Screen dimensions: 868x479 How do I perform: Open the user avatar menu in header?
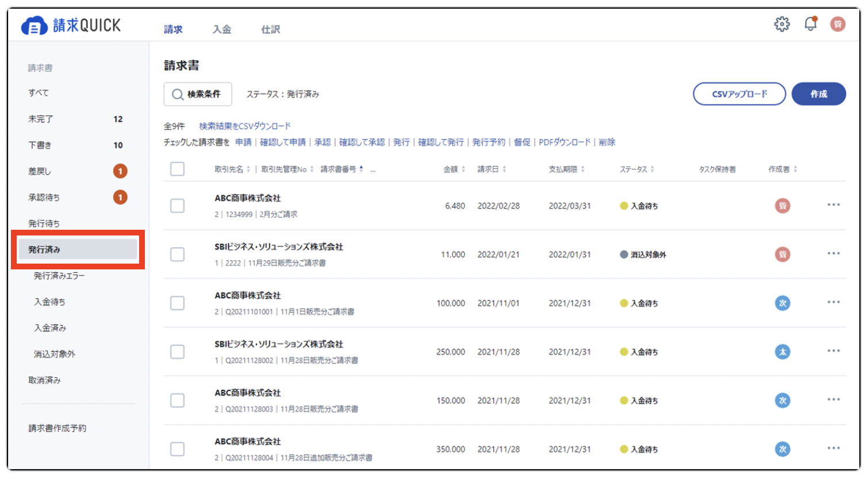click(838, 24)
